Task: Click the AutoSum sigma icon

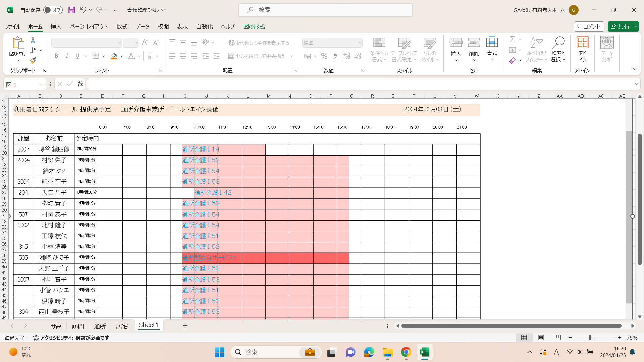Action: coord(512,40)
